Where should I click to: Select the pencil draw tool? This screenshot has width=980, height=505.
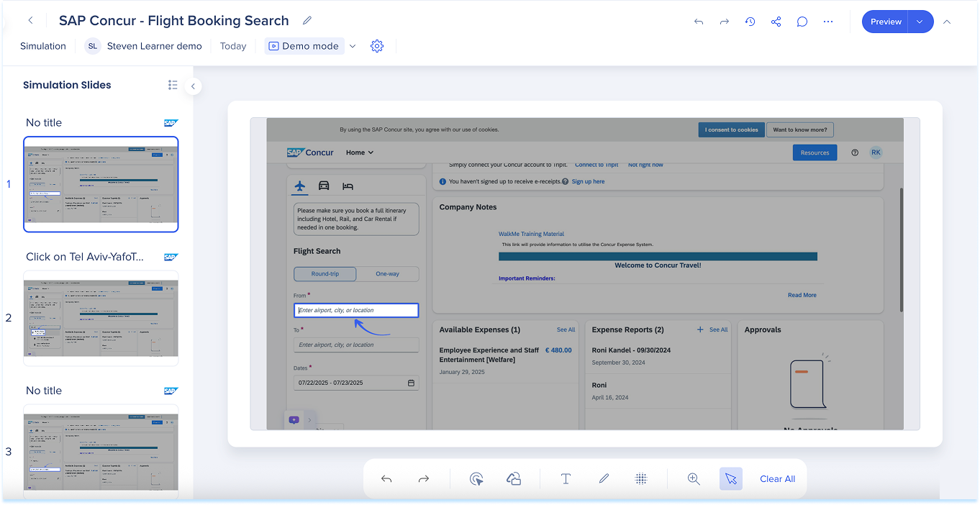pos(604,478)
